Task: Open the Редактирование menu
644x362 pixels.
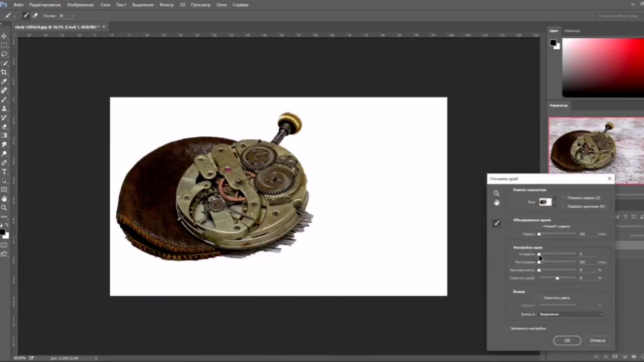Action: click(45, 5)
